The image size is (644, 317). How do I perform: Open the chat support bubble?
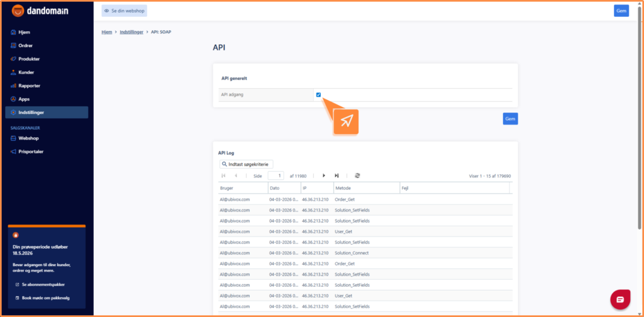(619, 299)
